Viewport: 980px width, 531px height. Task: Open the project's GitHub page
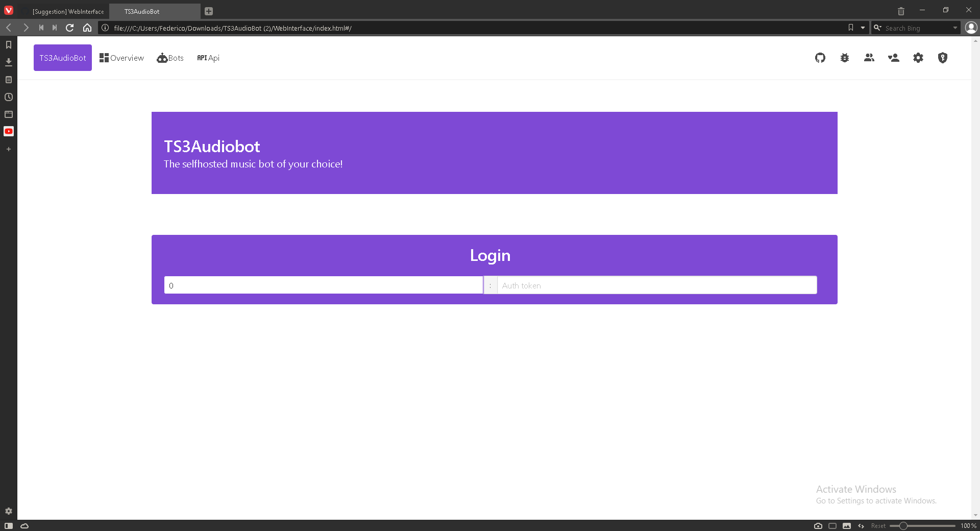tap(820, 58)
